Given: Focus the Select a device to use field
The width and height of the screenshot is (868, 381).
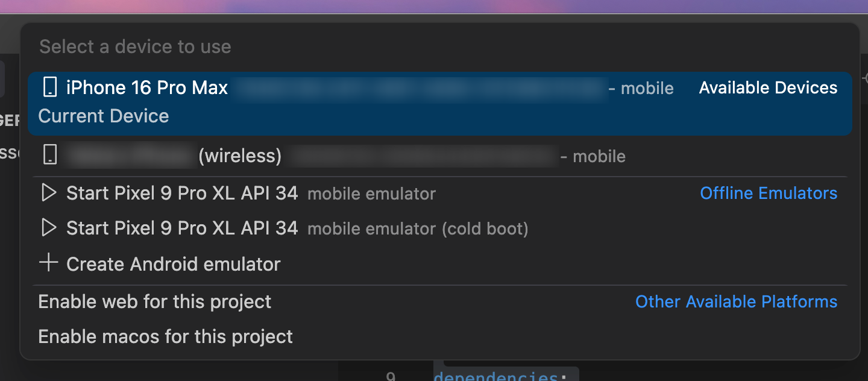Looking at the screenshot, I should [439, 47].
